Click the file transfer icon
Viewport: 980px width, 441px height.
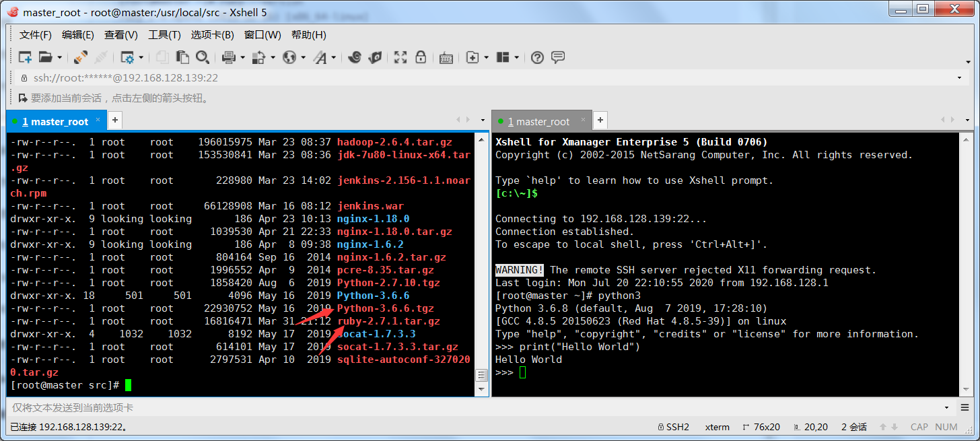point(259,57)
